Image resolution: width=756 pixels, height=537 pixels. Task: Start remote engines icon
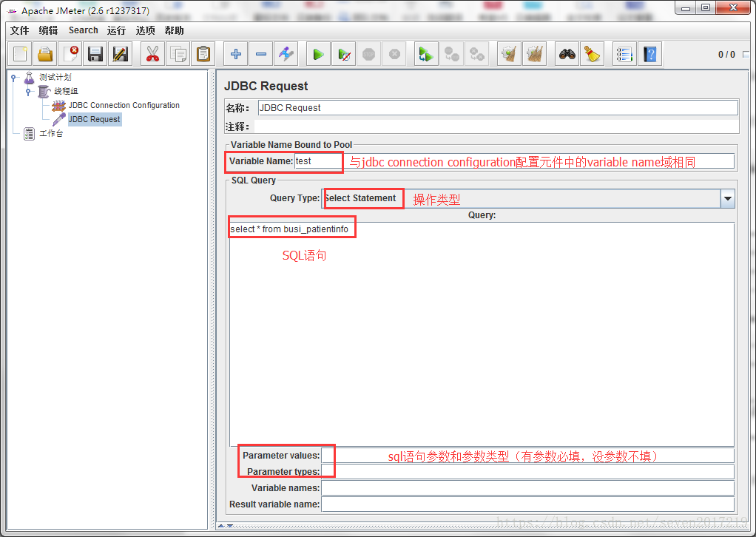coord(426,54)
